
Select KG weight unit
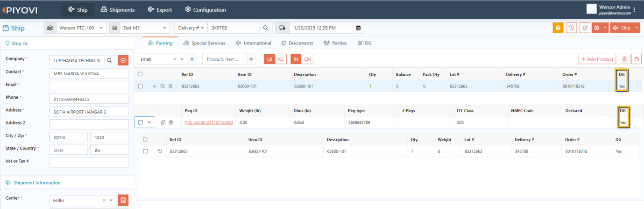click(281, 59)
